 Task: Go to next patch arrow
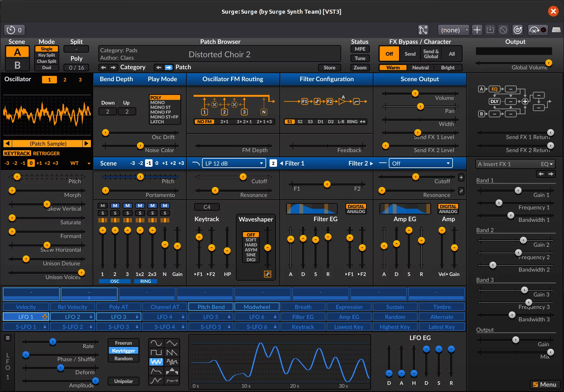[x=168, y=67]
